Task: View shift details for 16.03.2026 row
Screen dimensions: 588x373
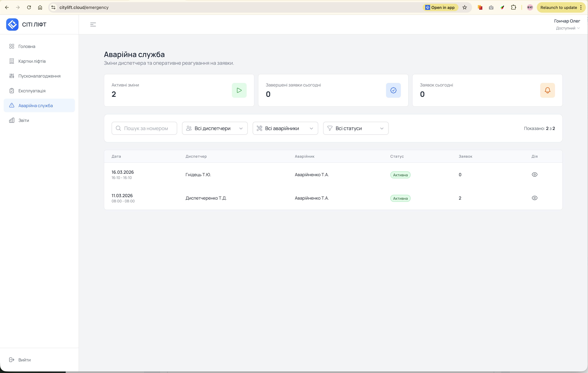Action: coord(534,174)
